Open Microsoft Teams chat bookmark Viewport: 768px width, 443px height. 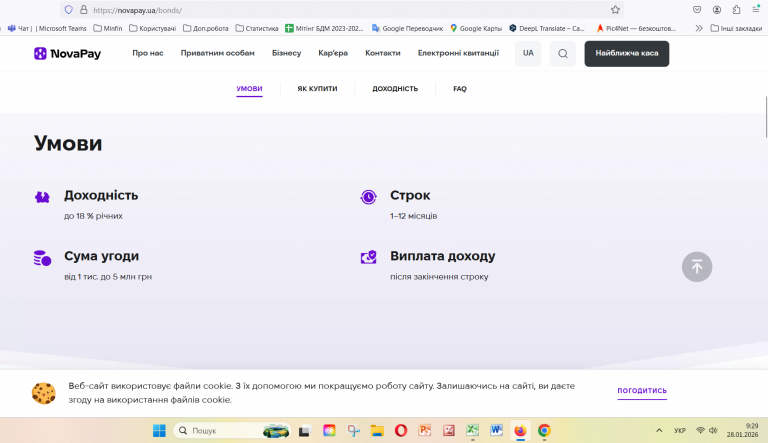[47, 28]
